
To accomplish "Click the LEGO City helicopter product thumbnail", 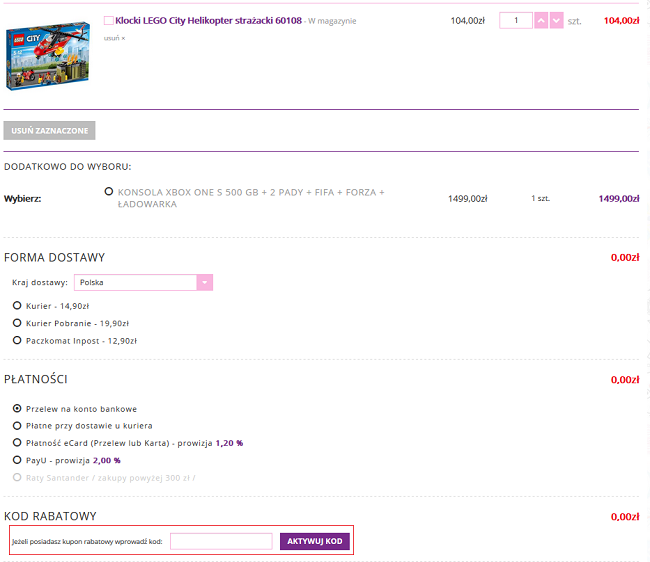I will pyautogui.click(x=47, y=57).
